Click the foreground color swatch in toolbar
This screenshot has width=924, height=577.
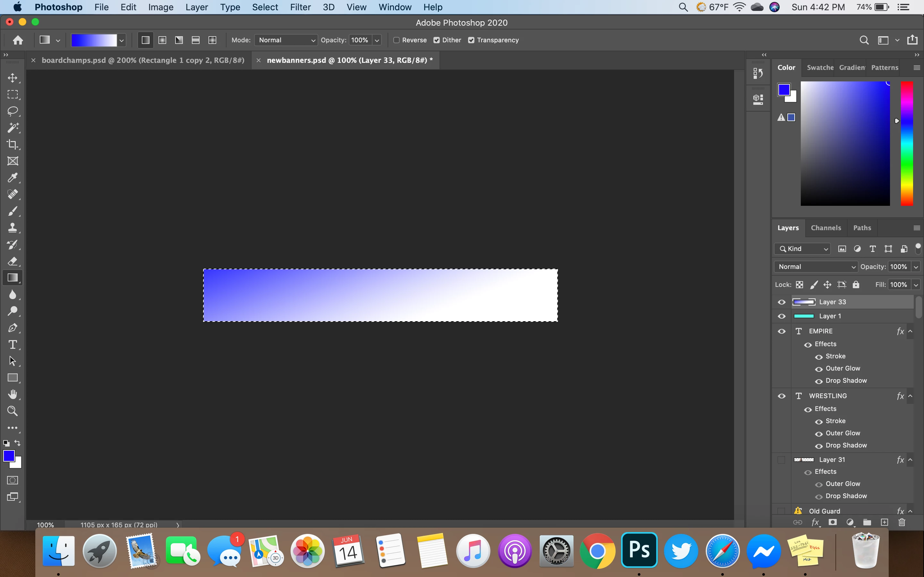(8, 456)
